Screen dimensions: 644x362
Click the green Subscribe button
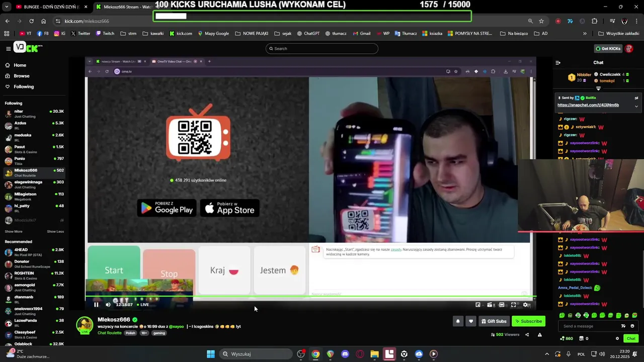point(528,321)
